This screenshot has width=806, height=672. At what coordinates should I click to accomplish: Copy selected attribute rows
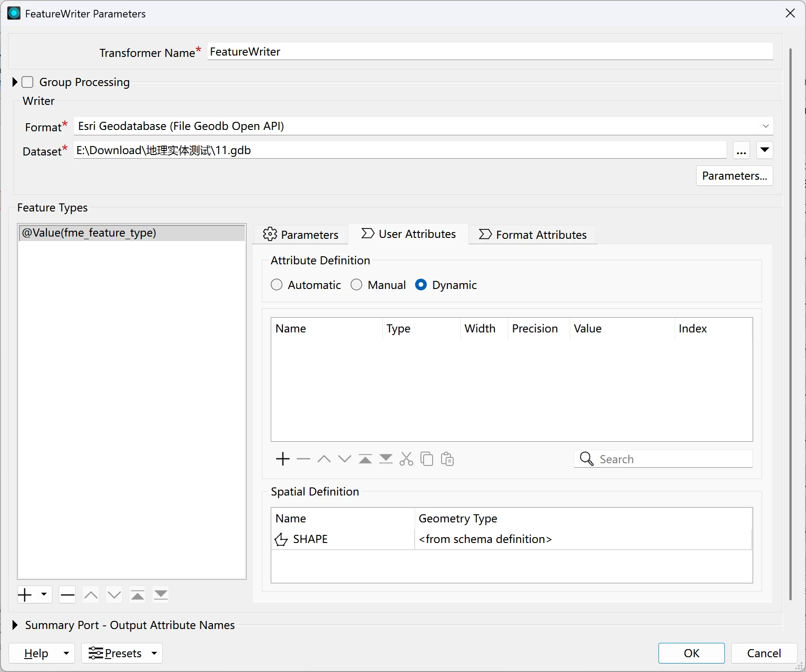427,459
